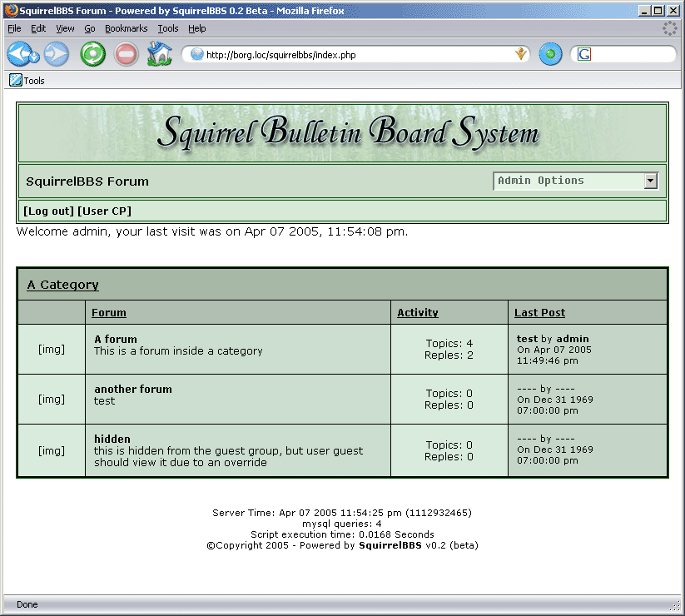The width and height of the screenshot is (685, 616).
Task: Click the [img] placeholder for 'hidden' forum
Action: (52, 450)
